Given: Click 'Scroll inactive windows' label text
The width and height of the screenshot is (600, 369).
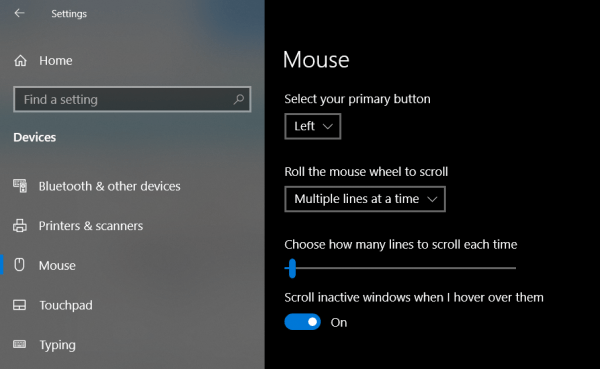Looking at the screenshot, I should click(414, 297).
